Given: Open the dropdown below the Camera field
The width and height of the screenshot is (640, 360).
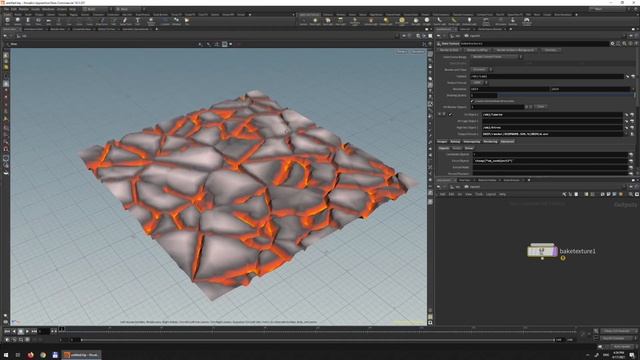Looking at the screenshot, I should click(x=479, y=82).
